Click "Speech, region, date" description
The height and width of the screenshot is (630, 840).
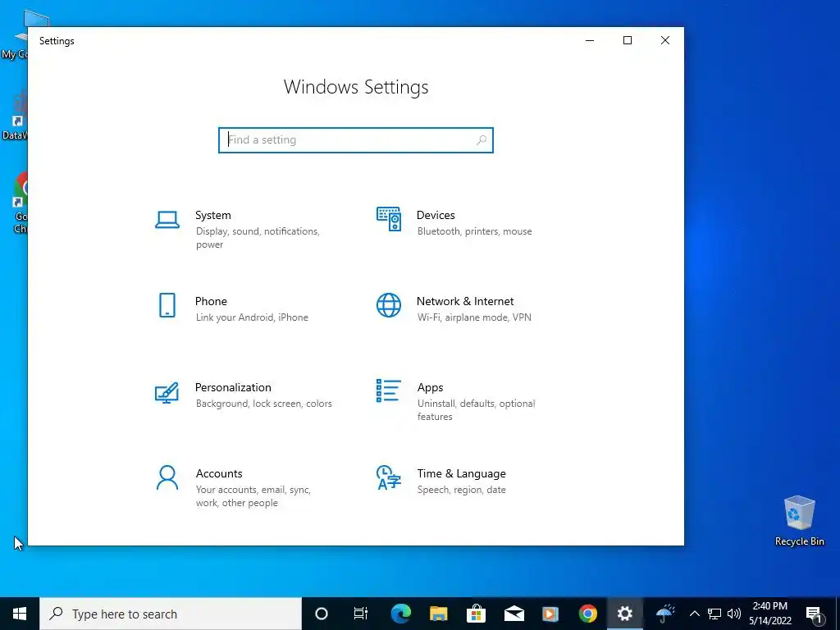[461, 490]
